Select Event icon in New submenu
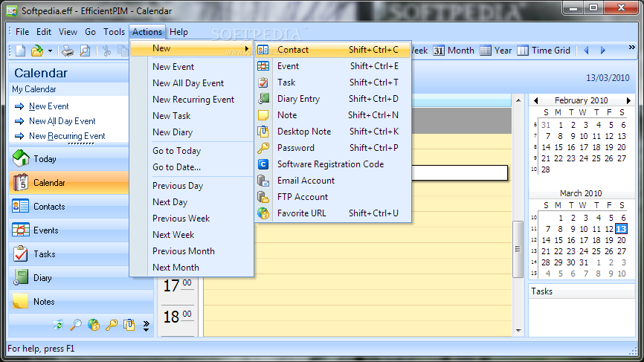This screenshot has height=362, width=644. click(x=263, y=66)
